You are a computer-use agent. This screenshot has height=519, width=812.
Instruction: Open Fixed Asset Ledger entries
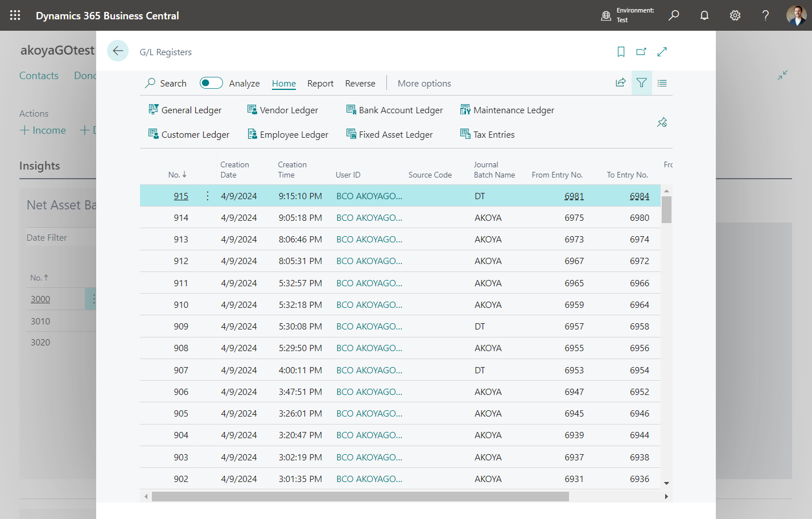[389, 134]
